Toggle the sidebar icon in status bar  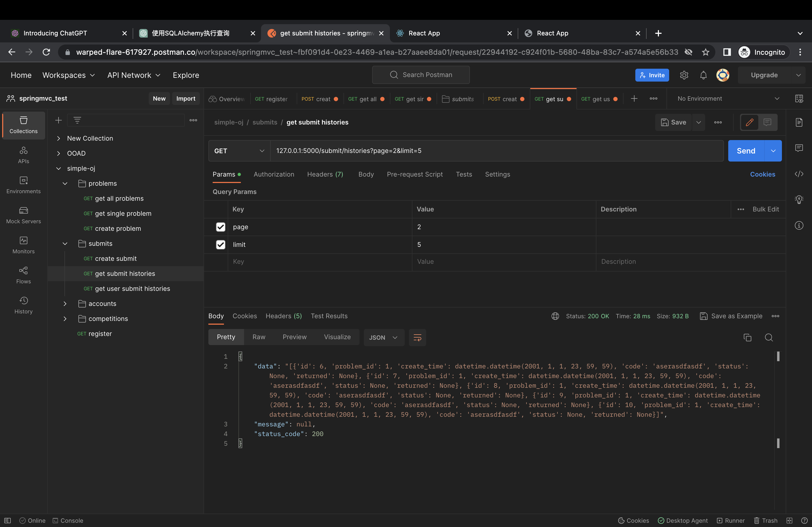[8, 521]
